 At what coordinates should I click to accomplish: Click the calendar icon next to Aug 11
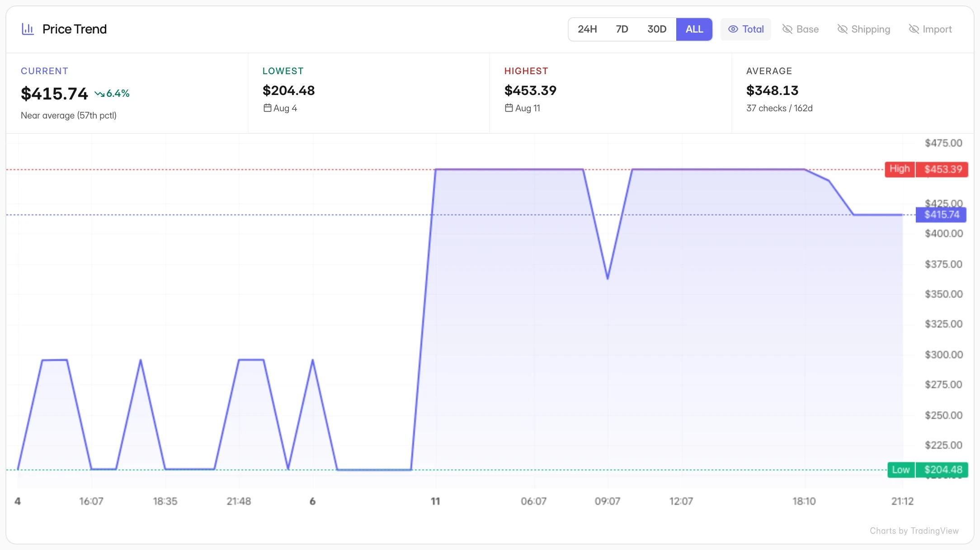[509, 108]
